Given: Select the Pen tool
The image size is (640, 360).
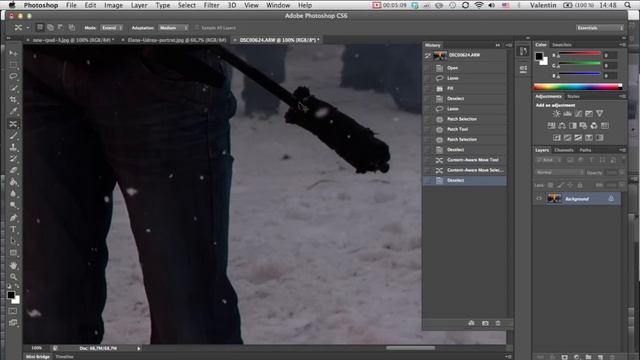Looking at the screenshot, I should coord(13,218).
